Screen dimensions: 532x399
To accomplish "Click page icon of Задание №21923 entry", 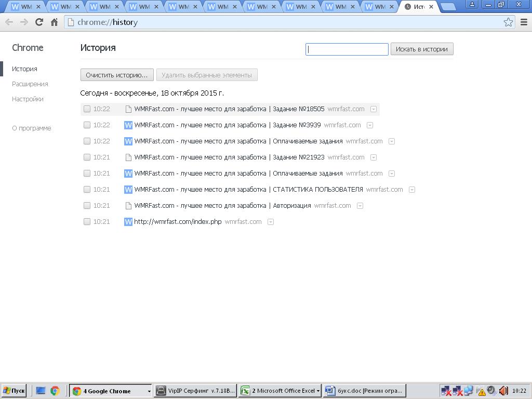I will (128, 157).
